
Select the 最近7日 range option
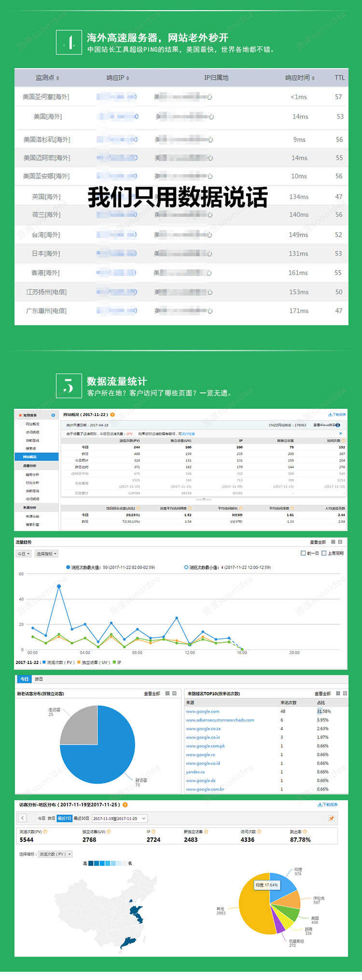pos(64,819)
